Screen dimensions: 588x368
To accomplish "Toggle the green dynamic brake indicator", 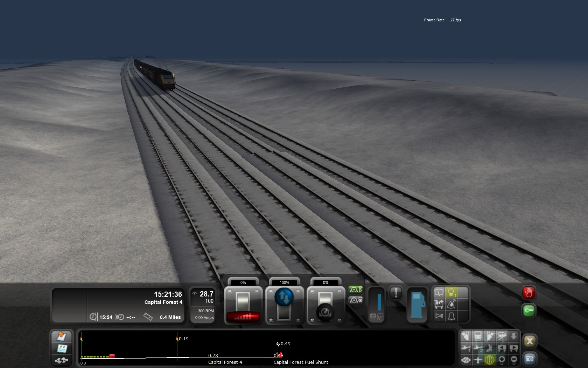I will point(355,289).
